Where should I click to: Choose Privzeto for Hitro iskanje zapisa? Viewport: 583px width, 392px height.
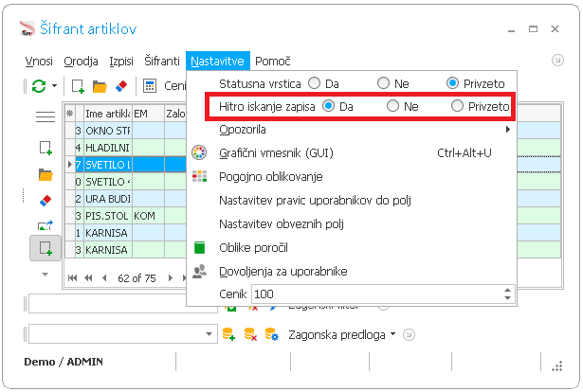[x=459, y=106]
